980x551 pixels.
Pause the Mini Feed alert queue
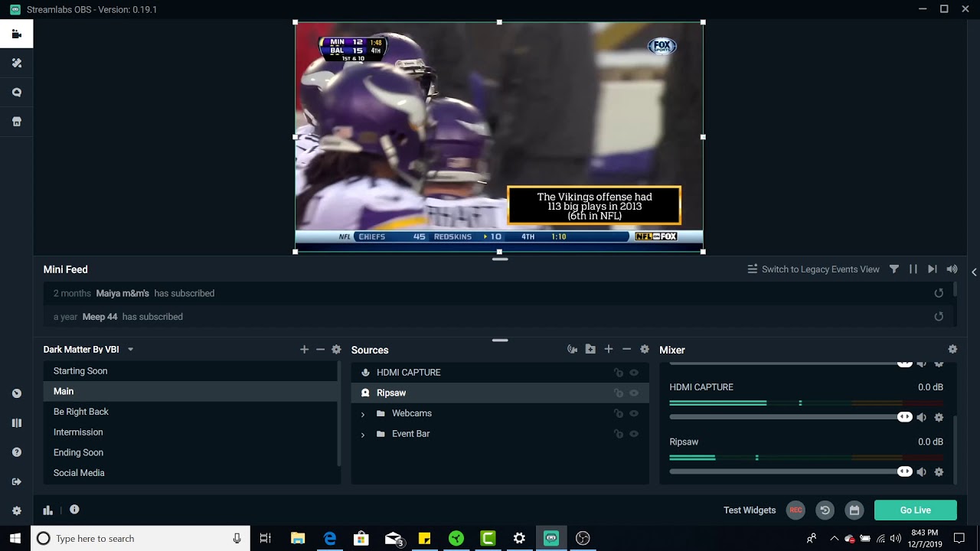click(913, 269)
